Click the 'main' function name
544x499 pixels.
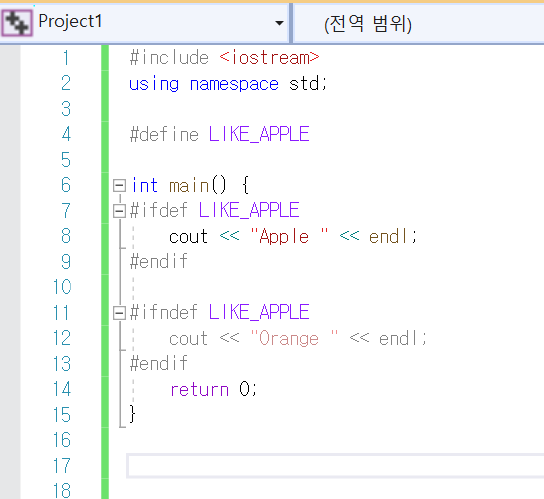[189, 186]
